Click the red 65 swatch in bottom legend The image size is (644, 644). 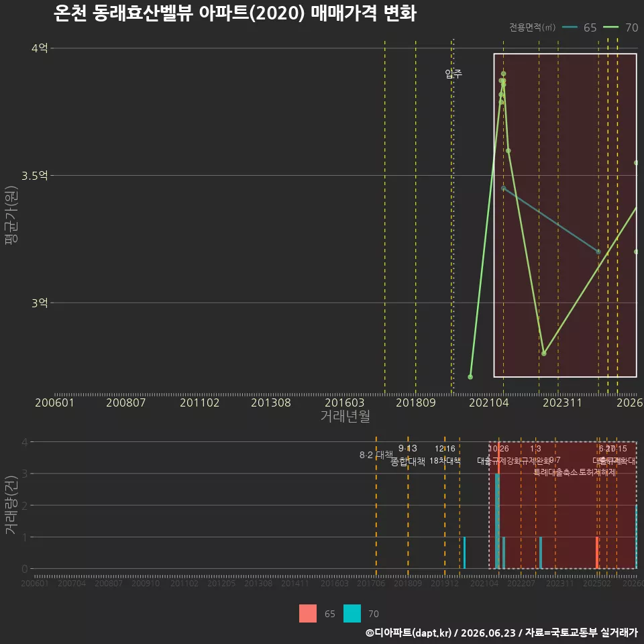(308, 613)
